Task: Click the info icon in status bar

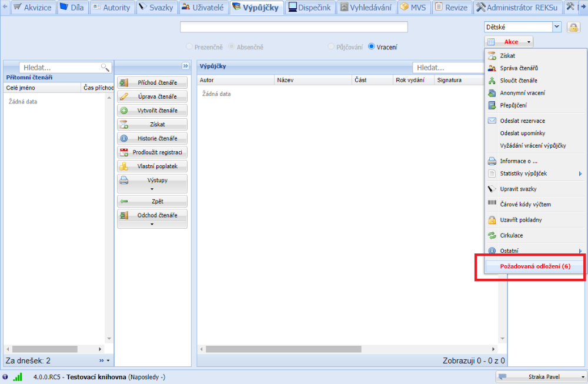Action: click(5, 377)
